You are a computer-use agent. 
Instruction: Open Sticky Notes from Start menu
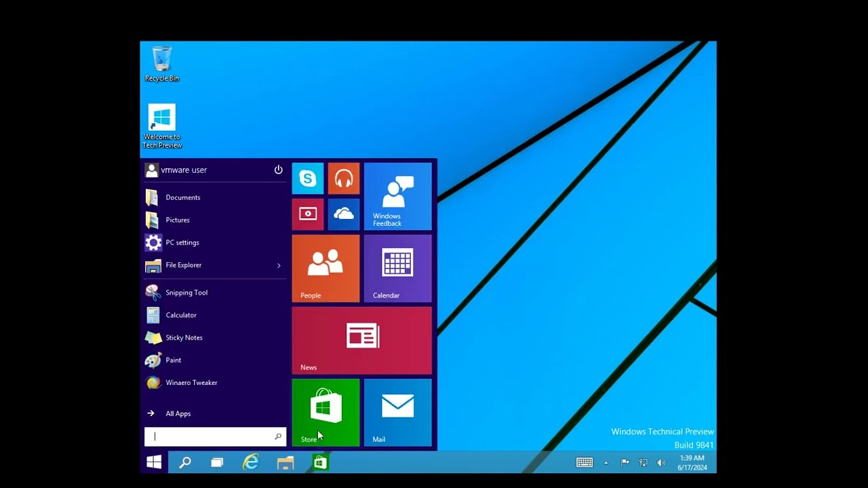[214, 338]
